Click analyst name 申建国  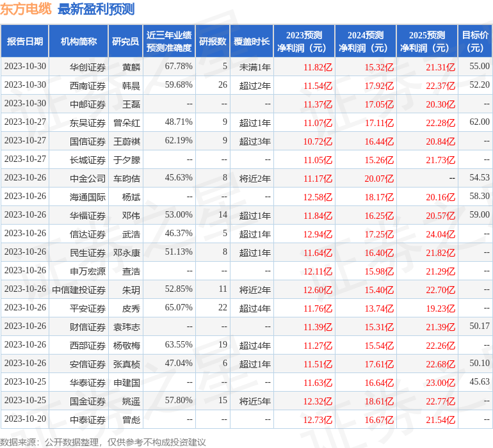point(126,382)
